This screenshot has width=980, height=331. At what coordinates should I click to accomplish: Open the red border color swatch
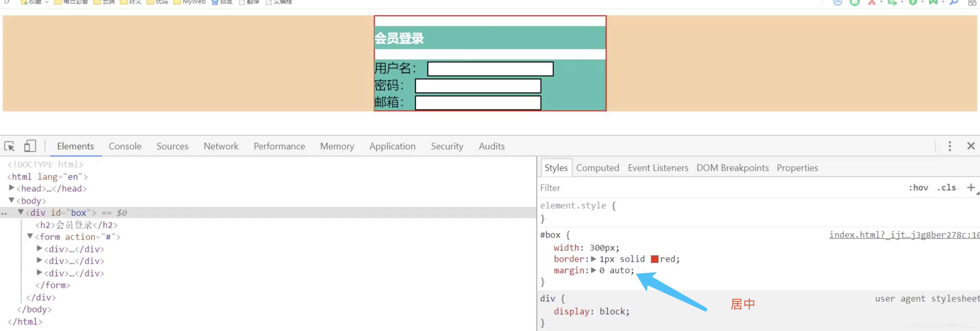click(x=654, y=259)
